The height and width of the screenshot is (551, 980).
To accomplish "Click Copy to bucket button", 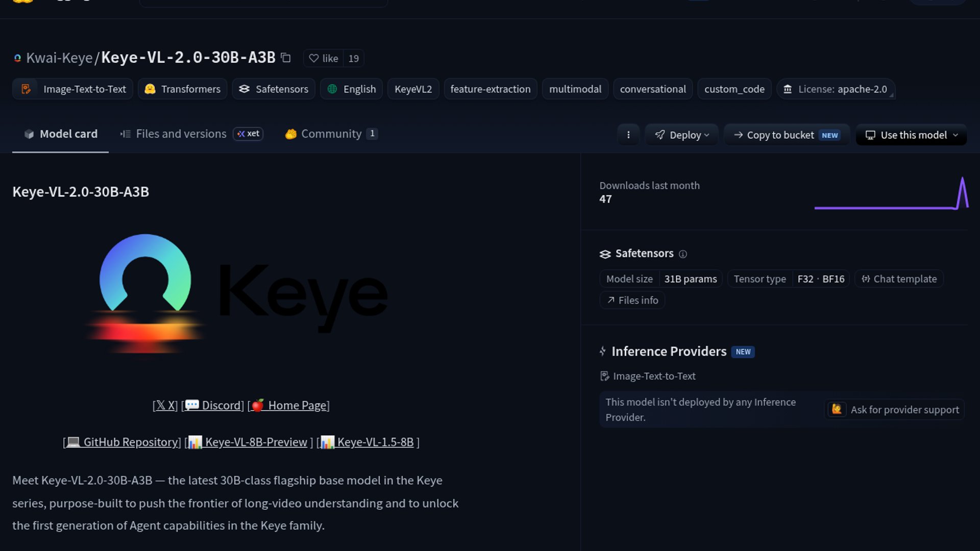I will point(787,135).
